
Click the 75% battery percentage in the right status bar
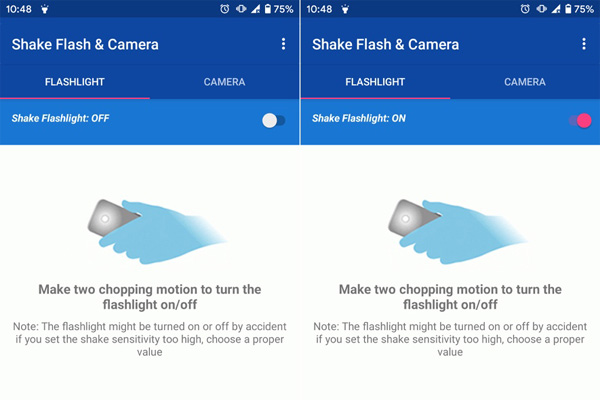[x=584, y=9]
